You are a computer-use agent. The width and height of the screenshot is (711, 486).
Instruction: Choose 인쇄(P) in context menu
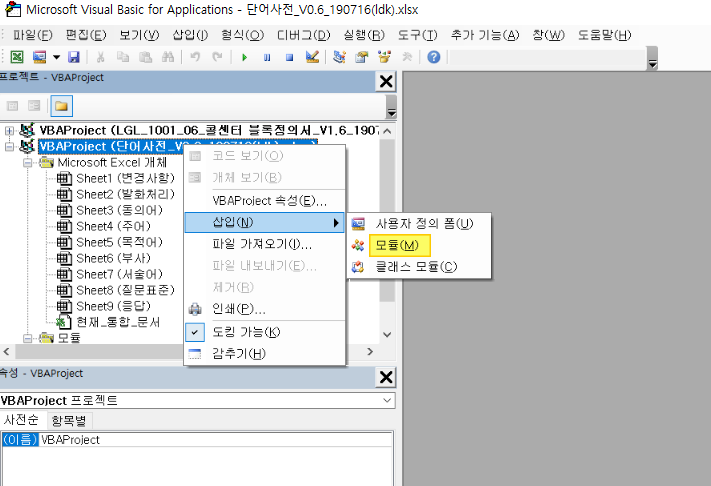265,309
